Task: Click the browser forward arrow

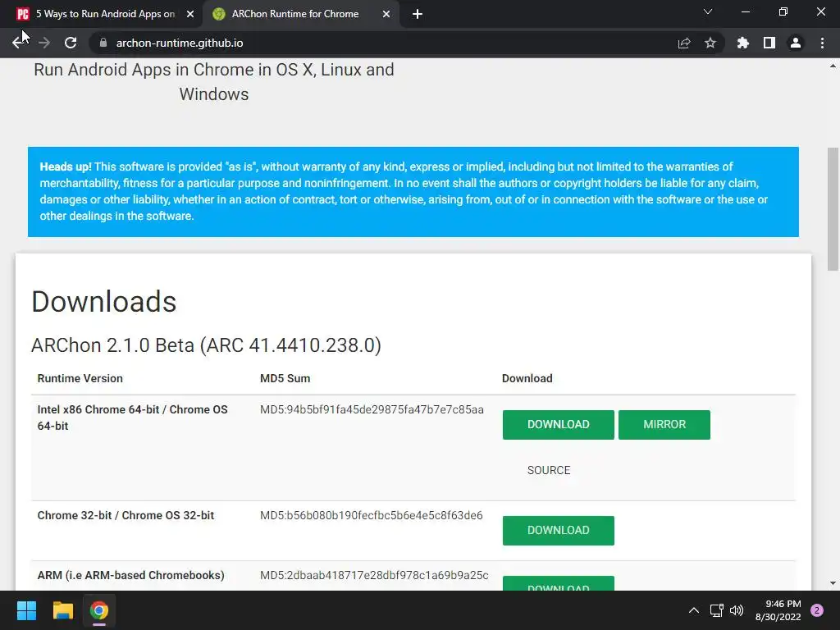Action: [44, 43]
